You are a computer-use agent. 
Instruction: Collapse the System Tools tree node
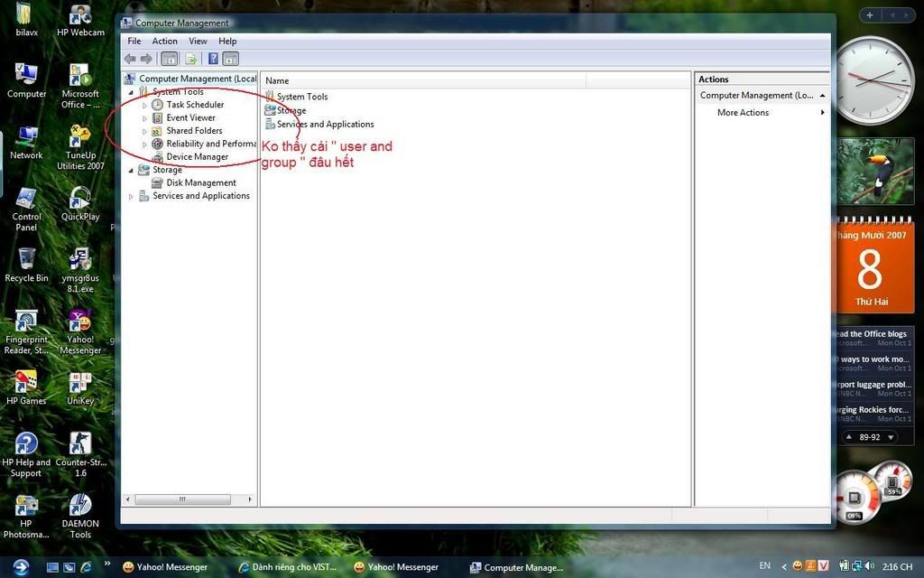pos(131,92)
